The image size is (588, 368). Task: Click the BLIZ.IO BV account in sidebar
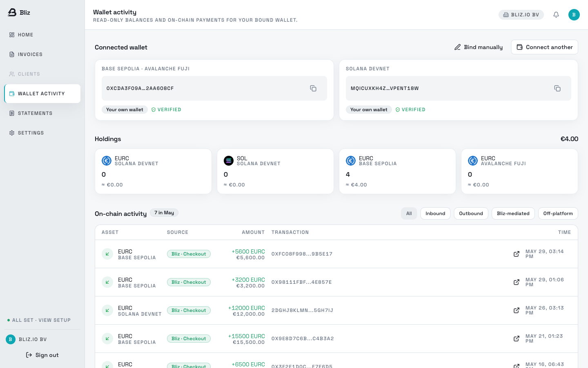[x=27, y=339]
